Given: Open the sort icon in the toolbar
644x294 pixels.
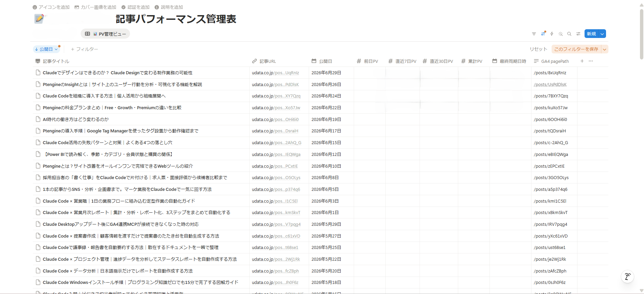Looking at the screenshot, I should [x=543, y=34].
